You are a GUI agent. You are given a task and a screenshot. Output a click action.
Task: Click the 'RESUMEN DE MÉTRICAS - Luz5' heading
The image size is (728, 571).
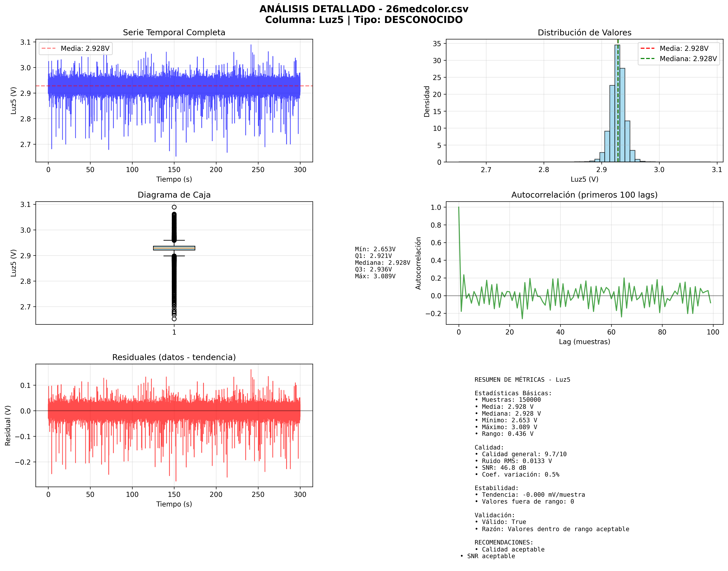(522, 380)
